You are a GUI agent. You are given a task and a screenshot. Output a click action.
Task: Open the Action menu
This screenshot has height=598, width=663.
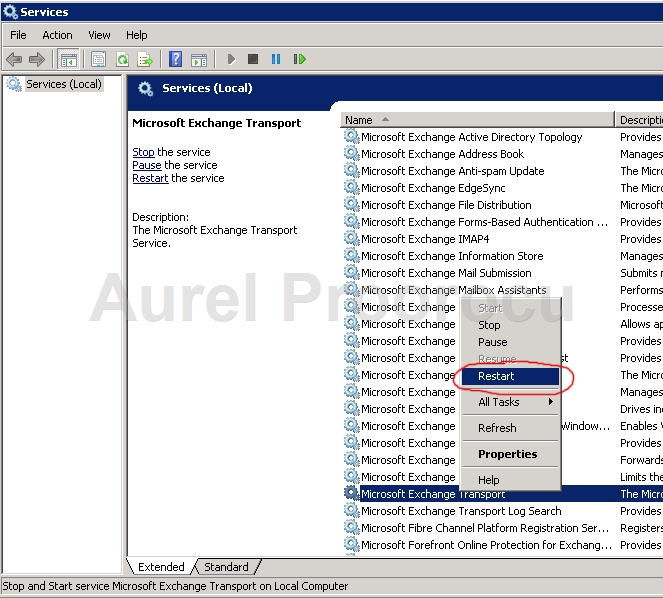point(57,35)
